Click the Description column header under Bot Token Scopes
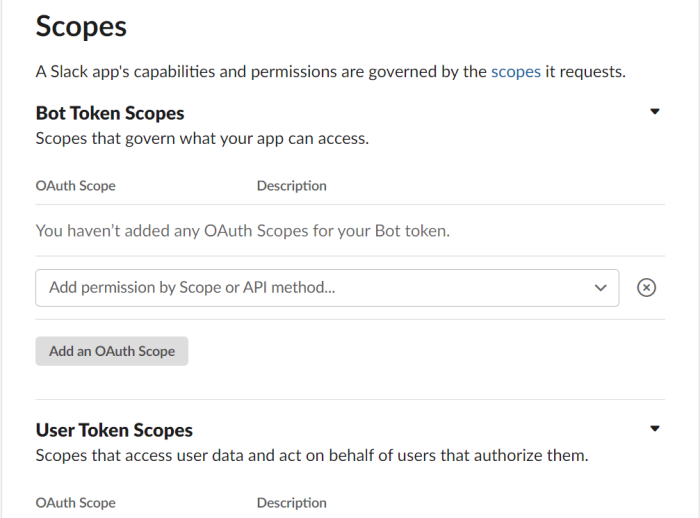700x518 pixels. 292,186
